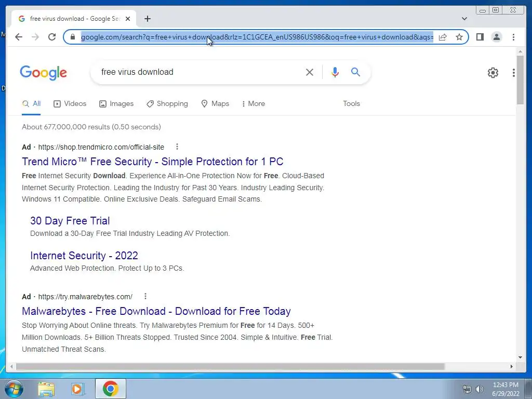
Task: Open the 30 Day Free Trial link
Action: coord(70,221)
